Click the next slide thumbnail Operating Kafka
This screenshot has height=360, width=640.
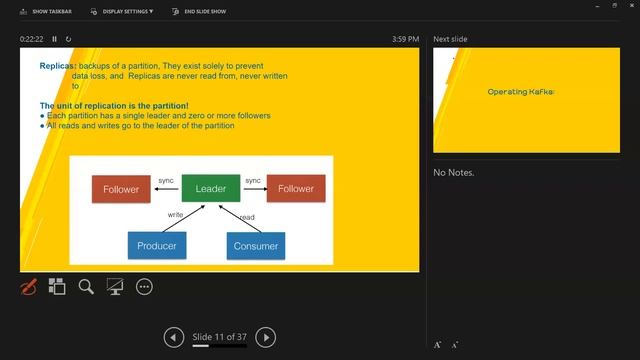[526, 100]
